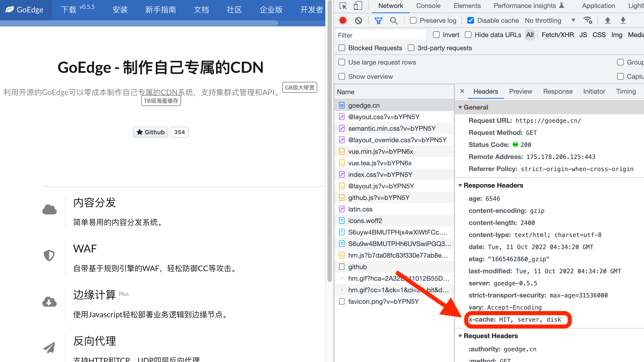The image size is (644, 362).
Task: Enable Use large request rows
Action: (x=342, y=62)
